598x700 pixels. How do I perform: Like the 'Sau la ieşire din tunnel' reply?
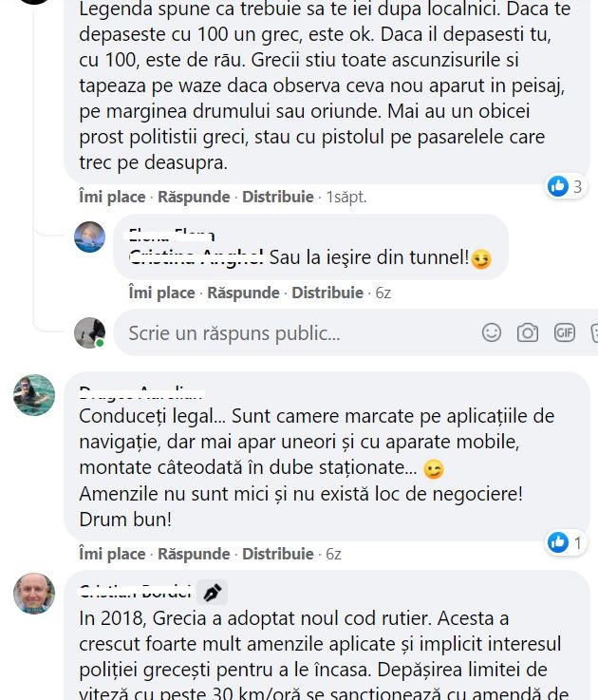coord(161,293)
